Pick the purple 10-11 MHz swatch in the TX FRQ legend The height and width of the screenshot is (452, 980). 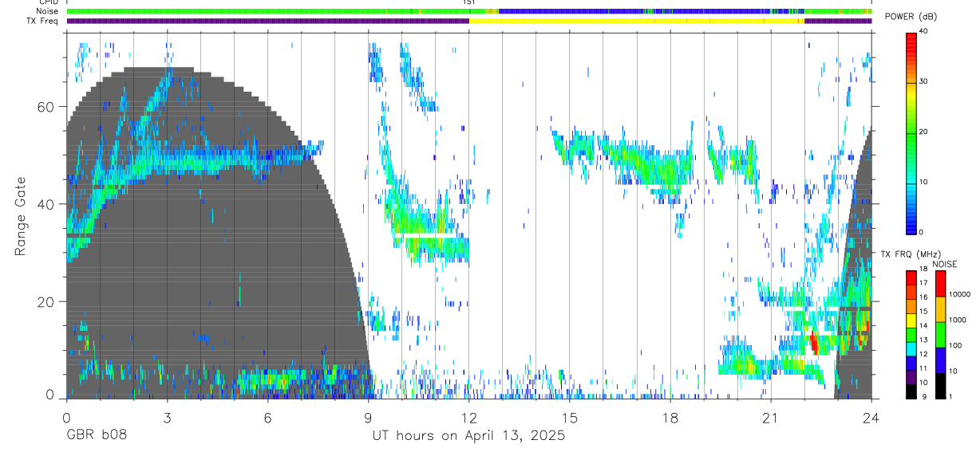click(912, 376)
